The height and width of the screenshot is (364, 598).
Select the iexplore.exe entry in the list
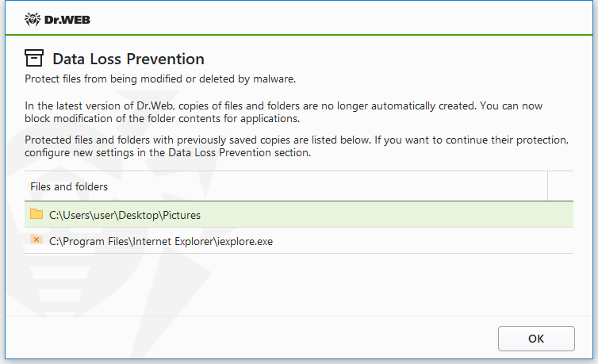click(x=299, y=241)
